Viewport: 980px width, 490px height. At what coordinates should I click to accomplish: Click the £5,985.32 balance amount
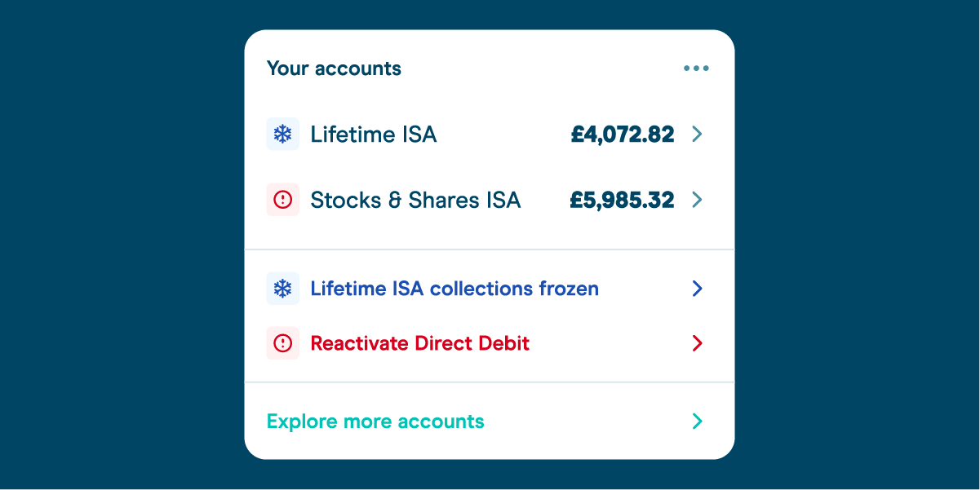[x=623, y=201]
